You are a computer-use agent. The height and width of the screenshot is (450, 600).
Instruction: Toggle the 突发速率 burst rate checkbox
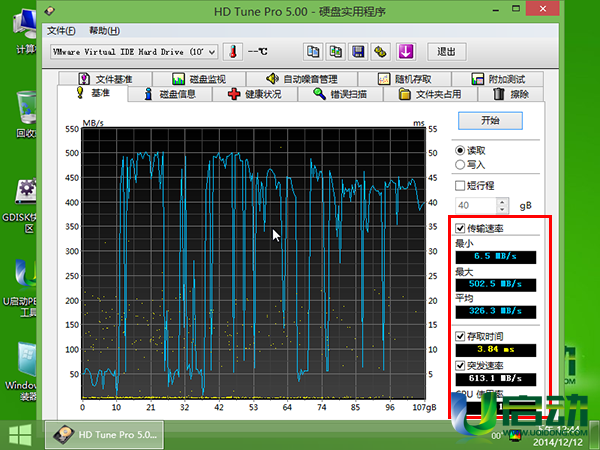pos(460,365)
